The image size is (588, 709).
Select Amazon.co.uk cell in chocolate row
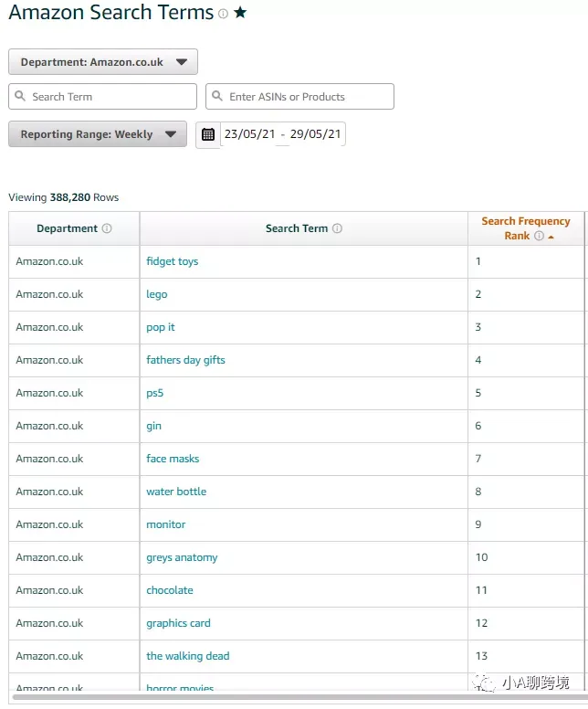[x=74, y=590]
